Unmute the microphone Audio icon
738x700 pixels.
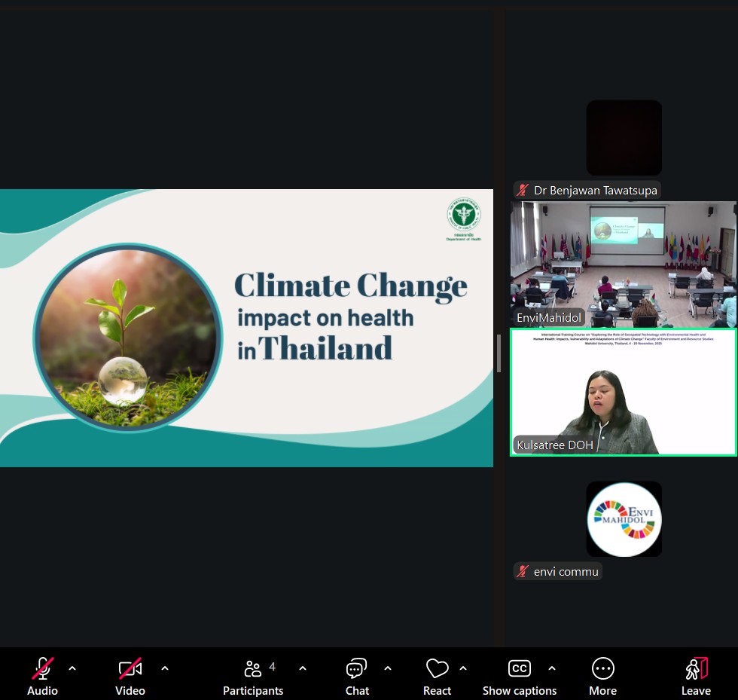(x=42, y=669)
